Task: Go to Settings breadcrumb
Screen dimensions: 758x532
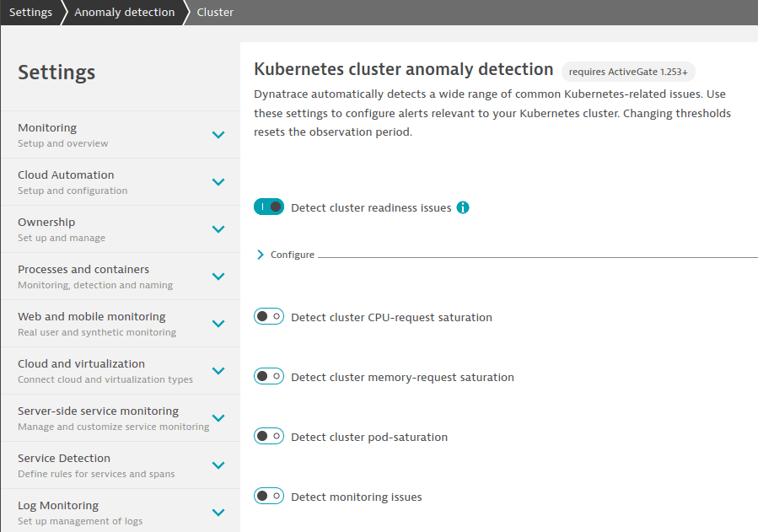Action: point(30,12)
